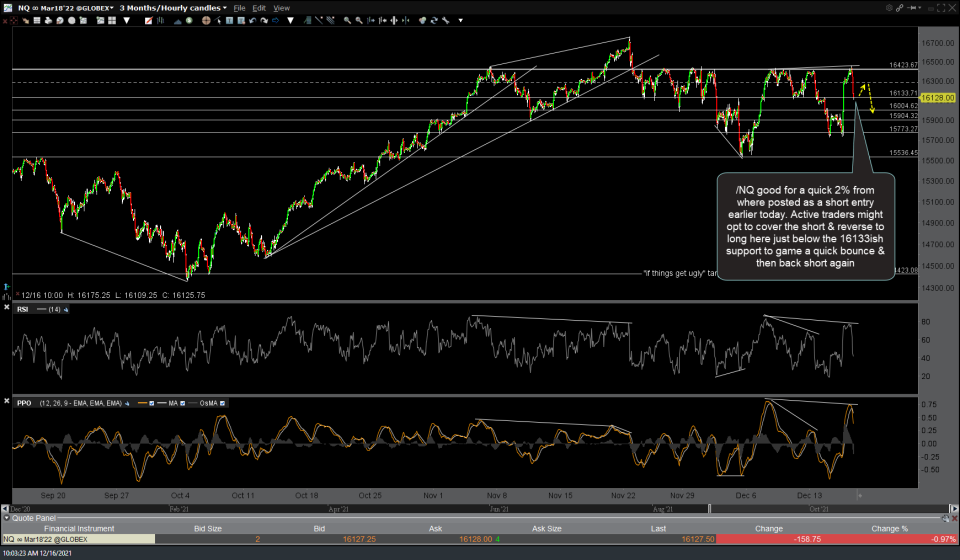Open the View menu
The width and height of the screenshot is (960, 560).
[282, 8]
